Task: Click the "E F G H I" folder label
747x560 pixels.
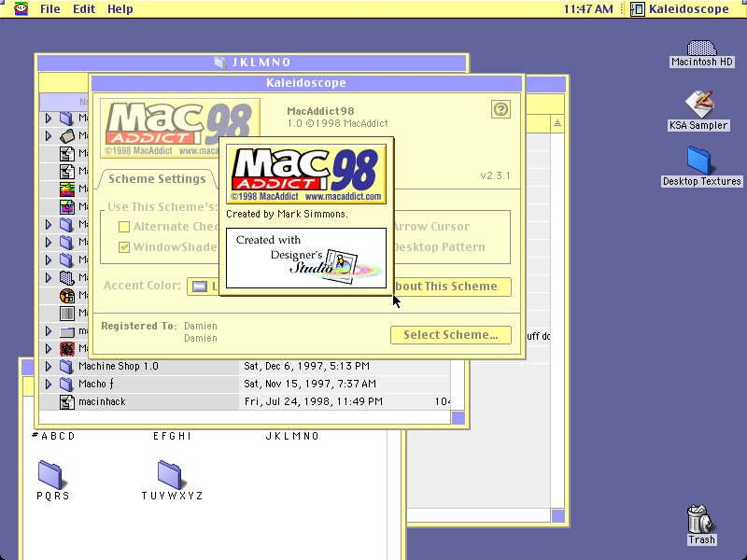Action: click(173, 436)
